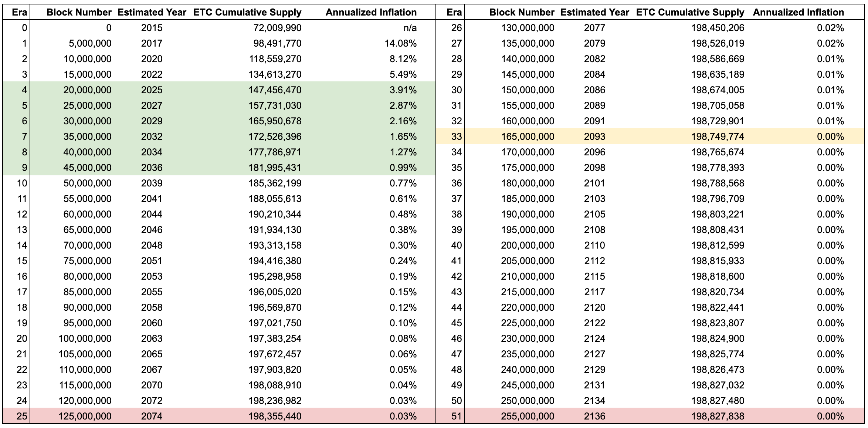
Task: Select yellow-highlighted year 2093
Action: click(595, 137)
